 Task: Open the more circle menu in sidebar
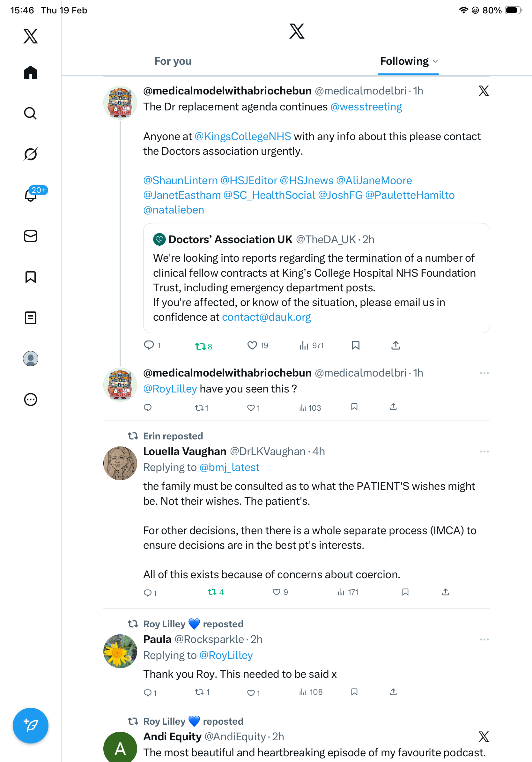click(x=31, y=399)
